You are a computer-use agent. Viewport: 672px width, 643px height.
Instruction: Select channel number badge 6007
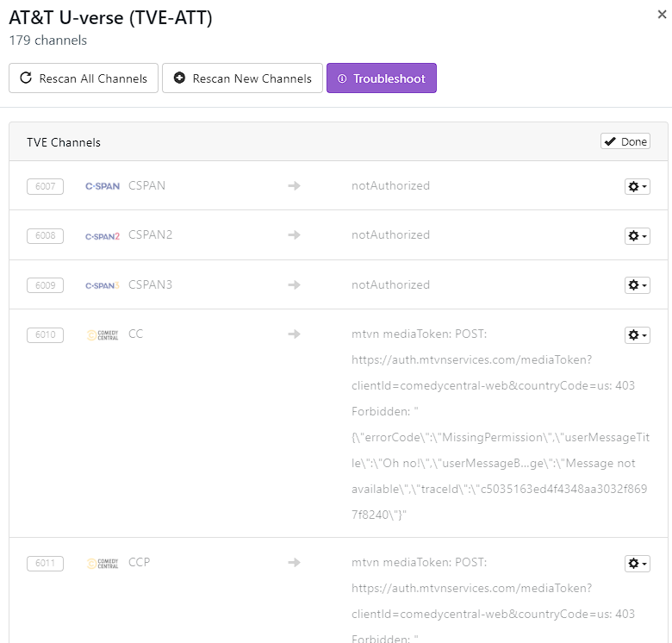pos(45,186)
